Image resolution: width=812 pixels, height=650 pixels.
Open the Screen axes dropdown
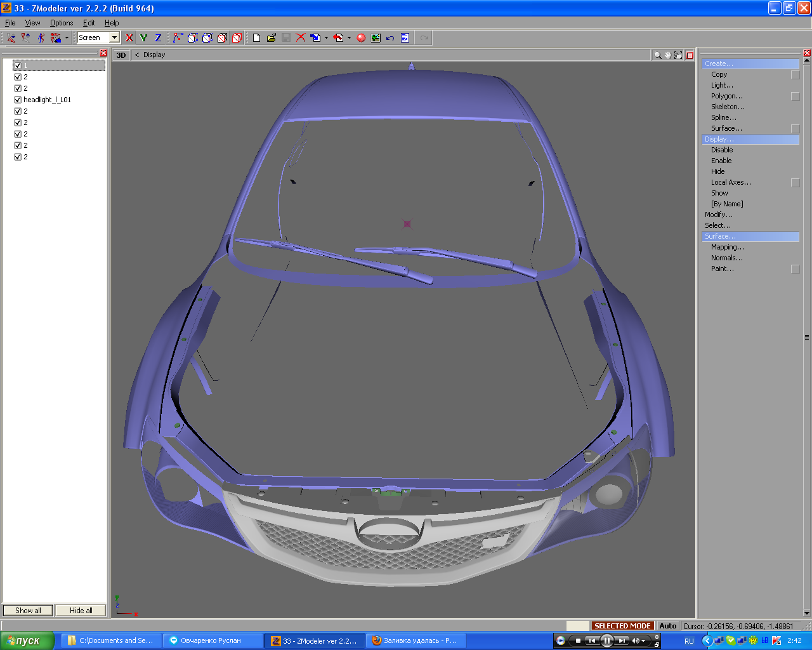(x=115, y=38)
